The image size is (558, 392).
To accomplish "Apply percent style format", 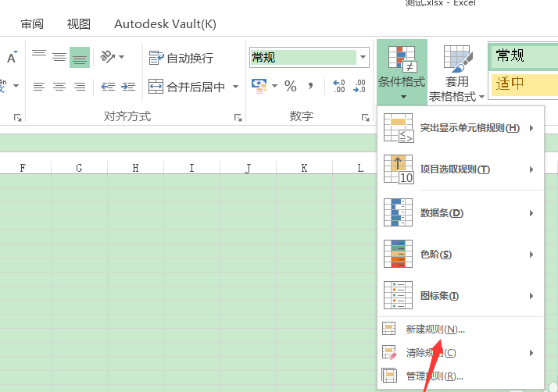I will (x=290, y=86).
